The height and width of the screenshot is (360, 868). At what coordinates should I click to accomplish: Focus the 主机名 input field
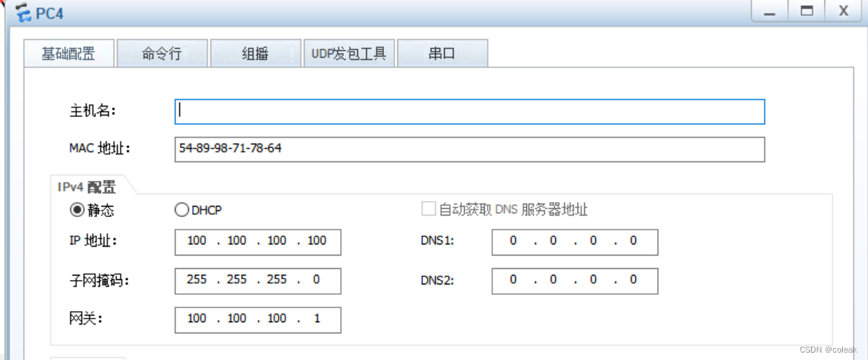pos(469,112)
